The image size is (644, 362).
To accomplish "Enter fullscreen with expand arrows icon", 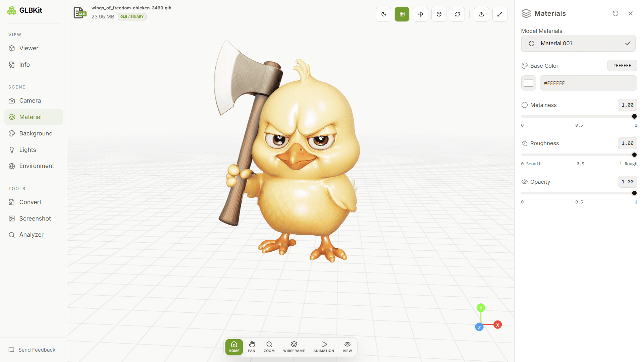I will coord(500,14).
